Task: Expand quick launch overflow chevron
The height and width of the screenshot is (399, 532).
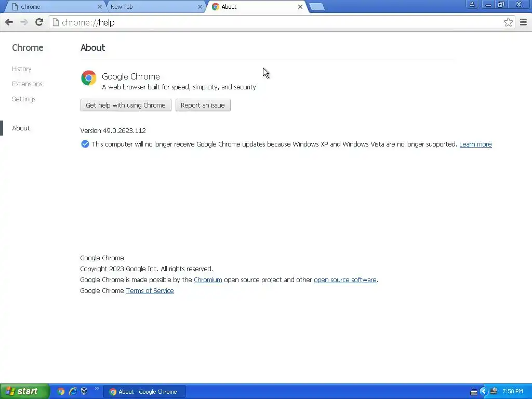Action: click(x=97, y=389)
